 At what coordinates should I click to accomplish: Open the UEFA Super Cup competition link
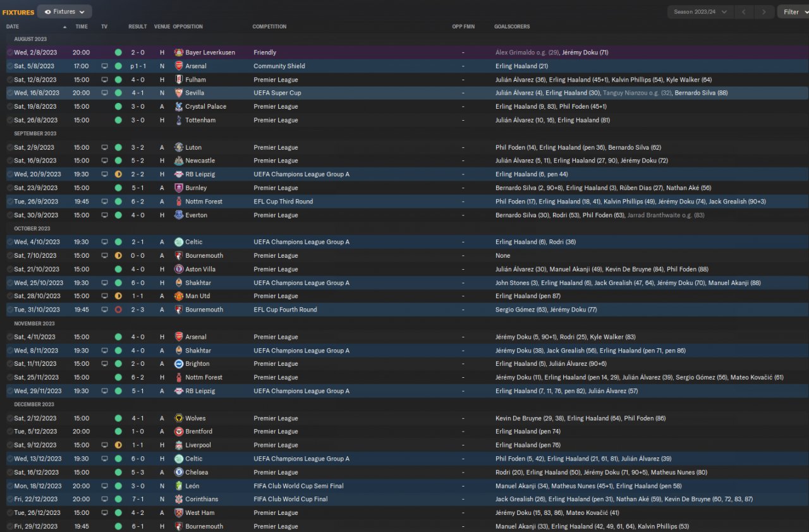click(x=277, y=93)
